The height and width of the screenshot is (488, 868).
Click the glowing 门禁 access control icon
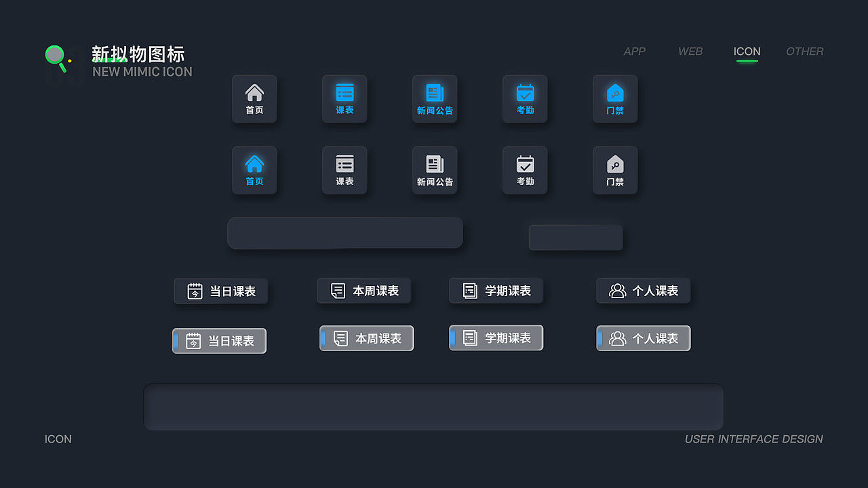point(615,99)
